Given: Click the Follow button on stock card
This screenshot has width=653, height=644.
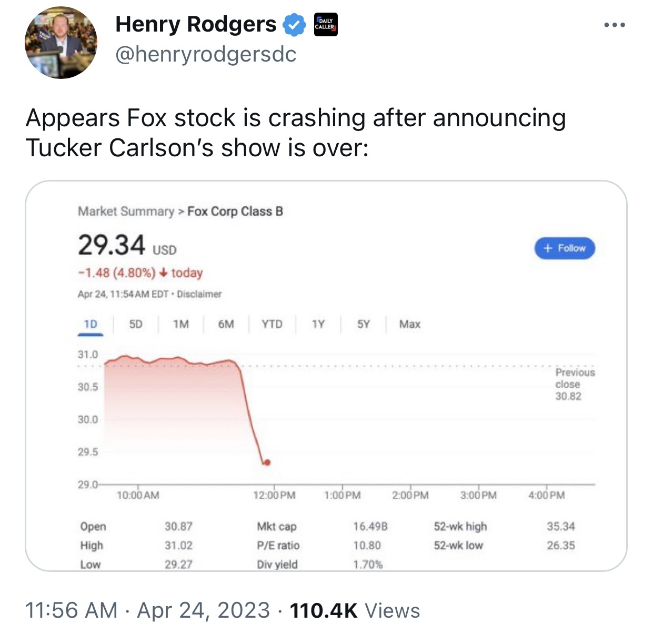Looking at the screenshot, I should 565,248.
